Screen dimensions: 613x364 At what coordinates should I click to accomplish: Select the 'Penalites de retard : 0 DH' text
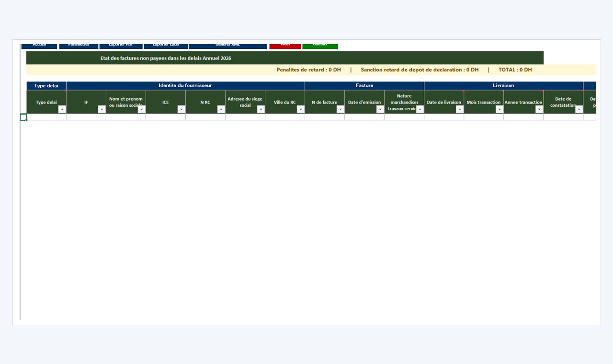click(309, 70)
